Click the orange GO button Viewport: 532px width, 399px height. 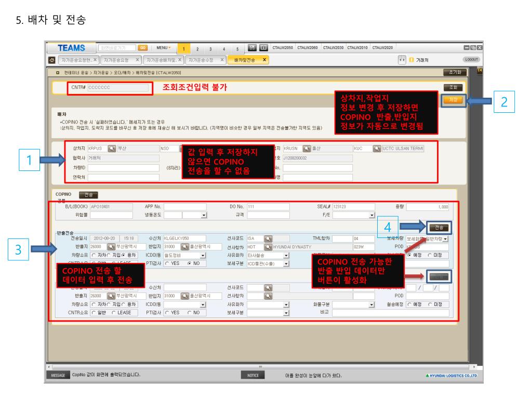click(x=143, y=48)
